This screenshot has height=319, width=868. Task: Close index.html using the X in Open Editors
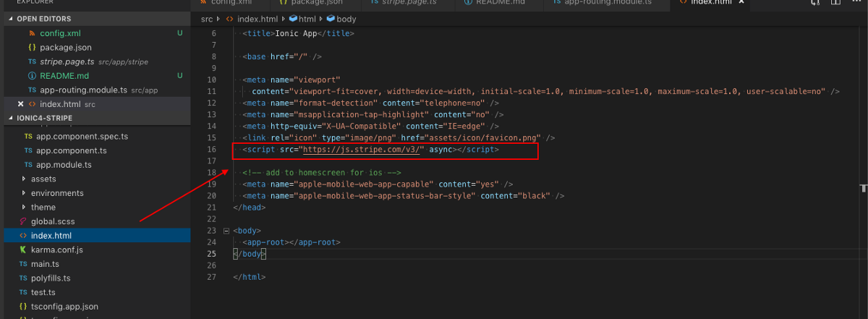point(20,104)
